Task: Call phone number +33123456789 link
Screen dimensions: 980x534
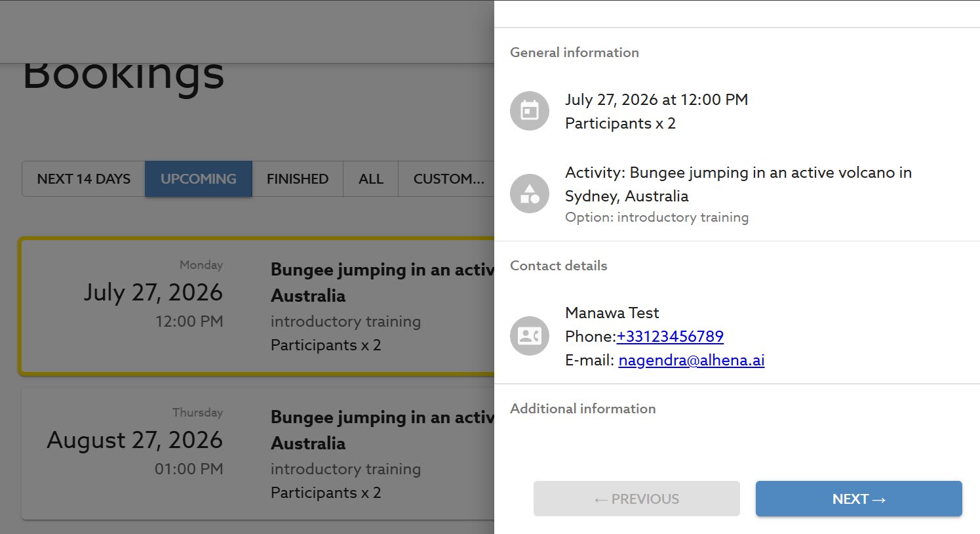Action: tap(670, 337)
